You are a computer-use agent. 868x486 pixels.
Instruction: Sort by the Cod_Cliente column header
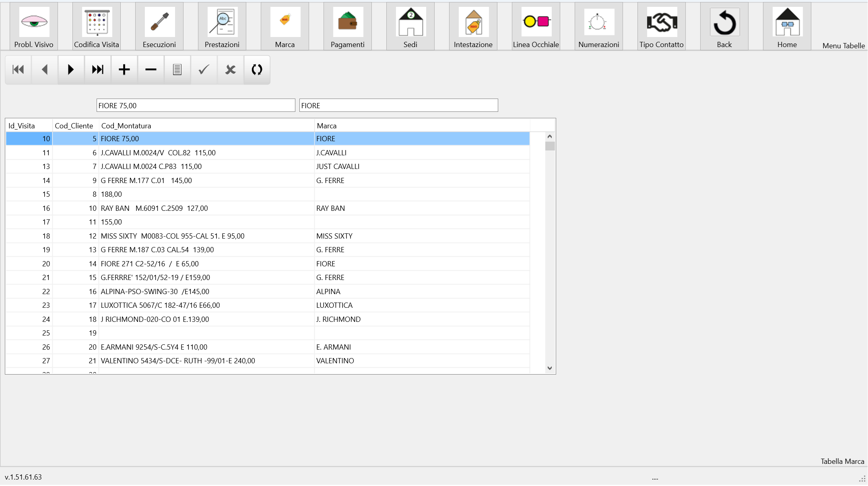76,126
